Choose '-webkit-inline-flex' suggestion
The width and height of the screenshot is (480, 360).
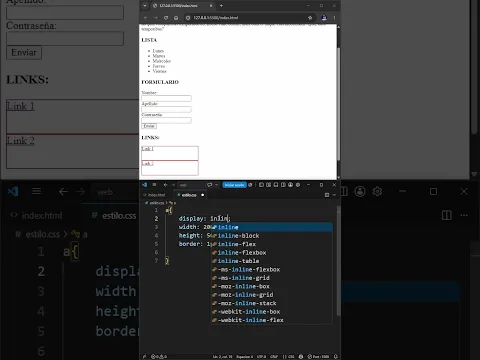pos(272,320)
